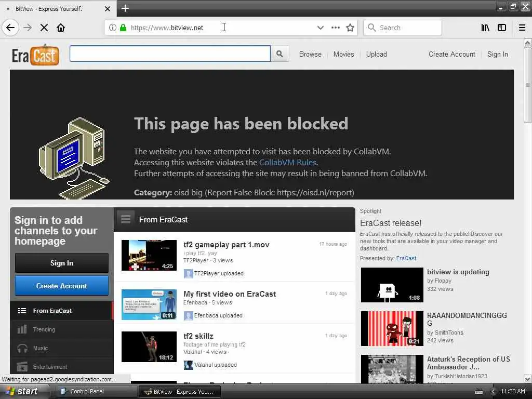Open the Windows start button

coord(22,391)
